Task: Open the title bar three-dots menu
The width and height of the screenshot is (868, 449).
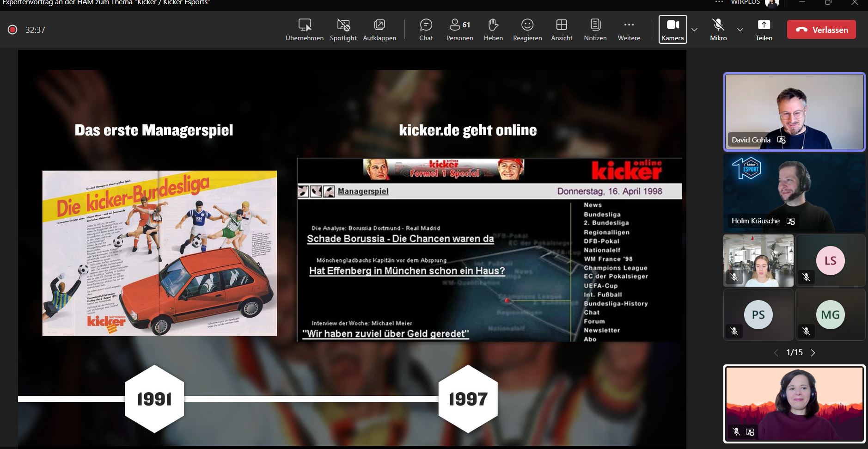Action: point(719,2)
